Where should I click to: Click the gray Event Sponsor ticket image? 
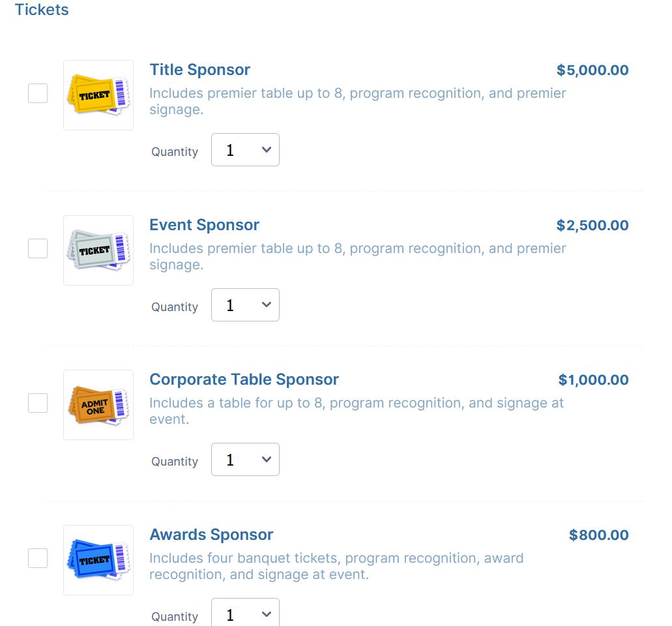(x=98, y=249)
